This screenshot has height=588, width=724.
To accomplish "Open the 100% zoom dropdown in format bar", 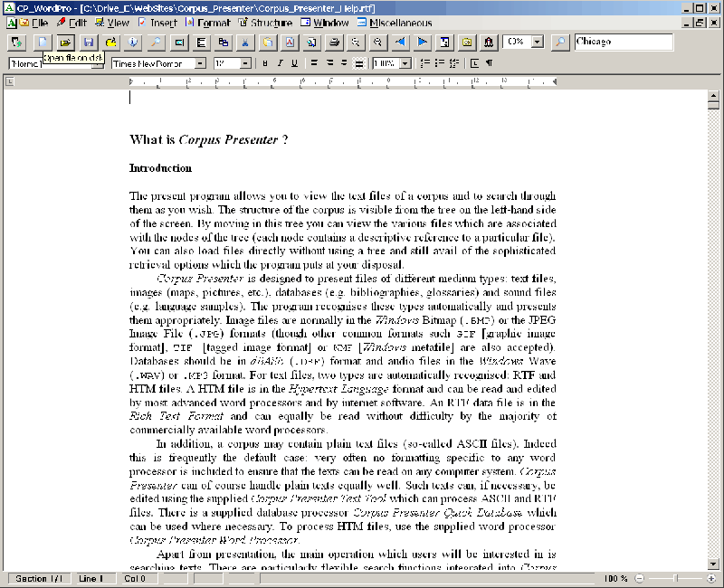I will tap(405, 63).
